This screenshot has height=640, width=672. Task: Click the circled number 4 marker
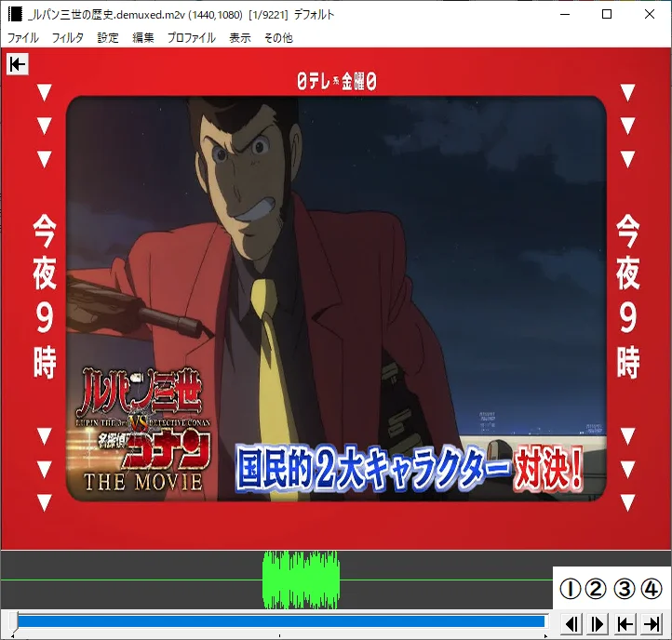(652, 589)
